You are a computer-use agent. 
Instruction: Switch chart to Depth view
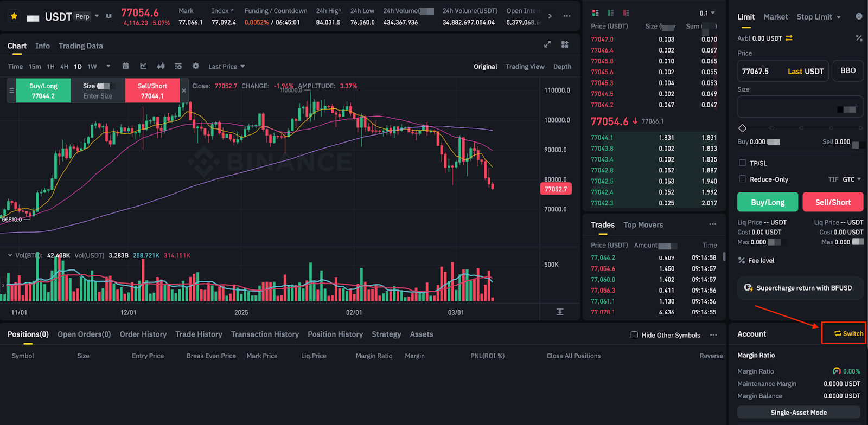point(562,67)
